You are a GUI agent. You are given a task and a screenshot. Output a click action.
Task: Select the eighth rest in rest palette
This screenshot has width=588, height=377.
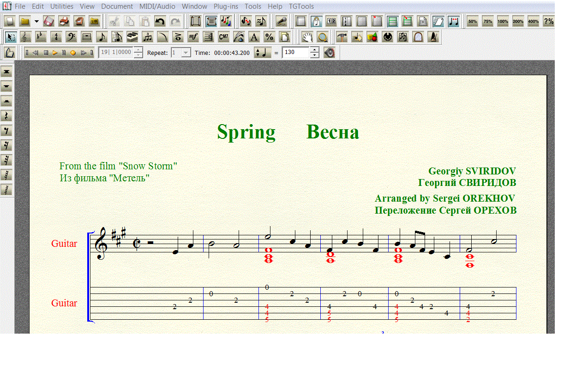click(x=6, y=131)
